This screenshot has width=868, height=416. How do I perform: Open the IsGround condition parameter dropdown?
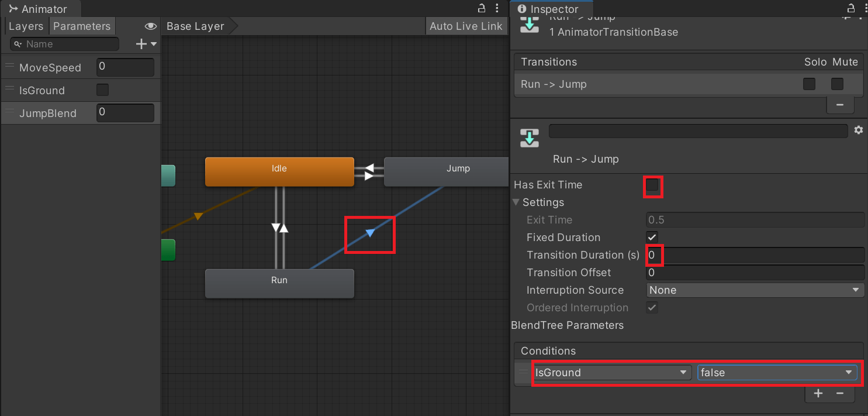click(612, 373)
